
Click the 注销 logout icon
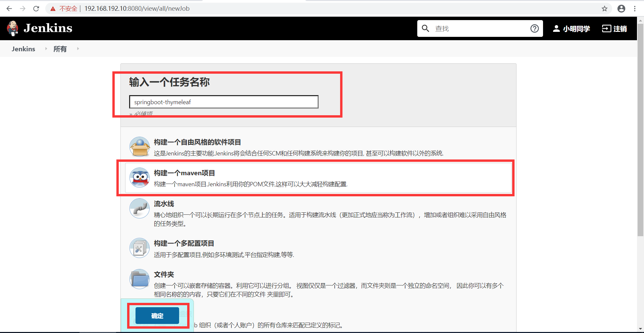point(606,28)
